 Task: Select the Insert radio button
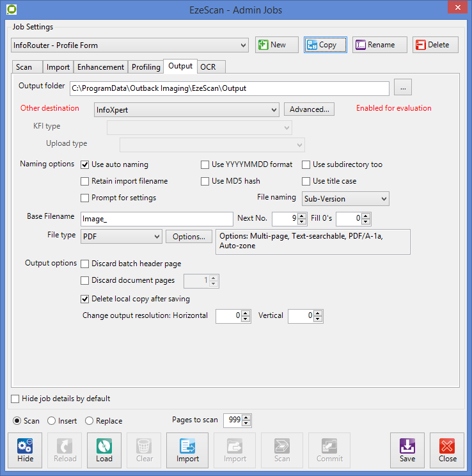(51, 421)
